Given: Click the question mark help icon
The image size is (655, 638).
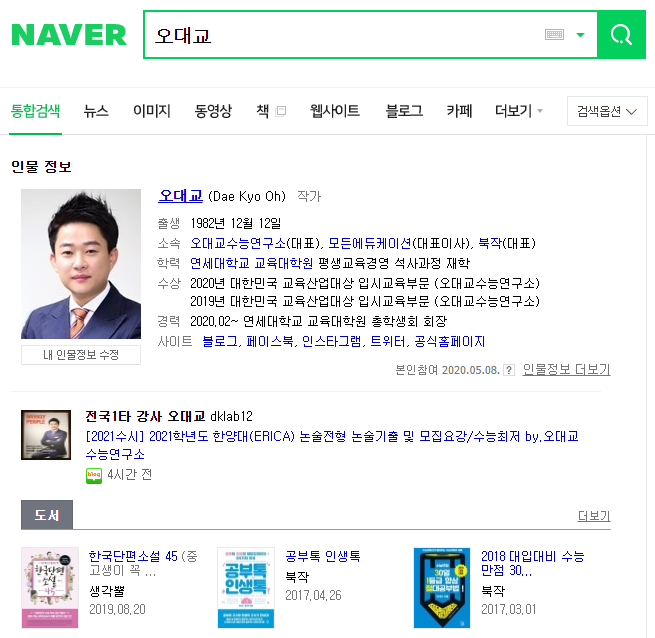Looking at the screenshot, I should [509, 370].
